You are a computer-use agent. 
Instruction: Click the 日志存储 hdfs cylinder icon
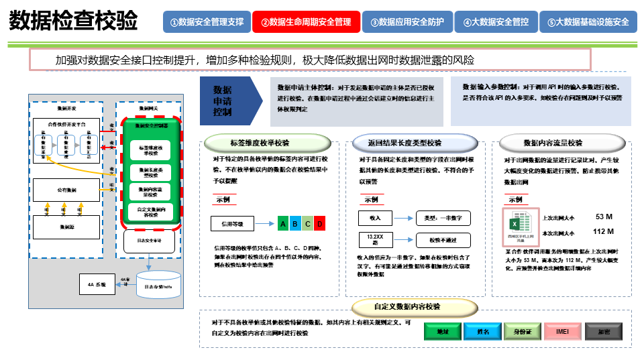[x=158, y=284]
